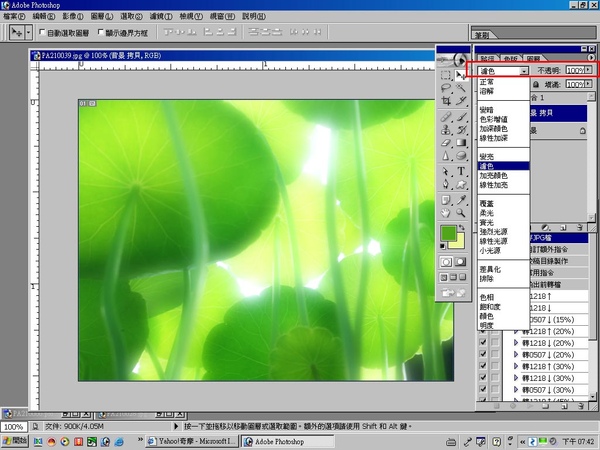Delete layer trash icon in Layers panel
This screenshot has height=450, width=600.
579,228
